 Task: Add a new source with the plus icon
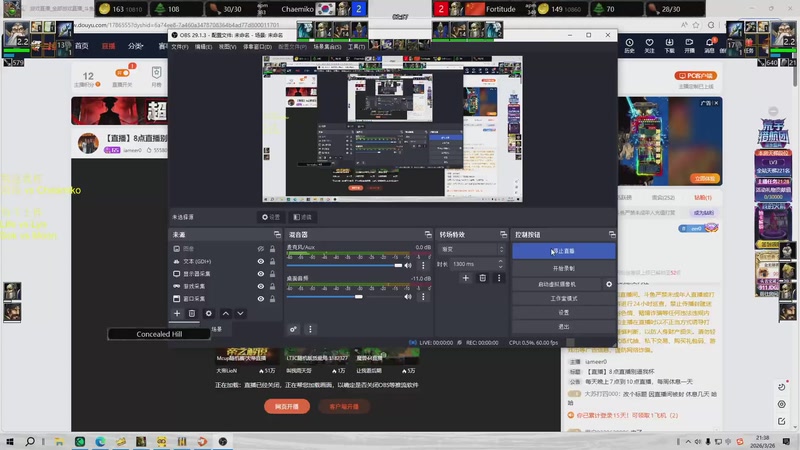click(x=177, y=313)
